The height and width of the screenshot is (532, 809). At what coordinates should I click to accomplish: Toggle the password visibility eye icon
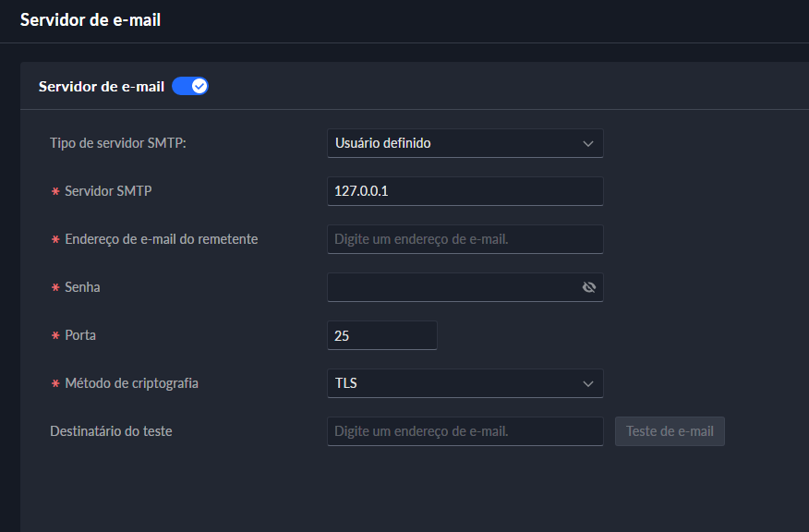[589, 287]
